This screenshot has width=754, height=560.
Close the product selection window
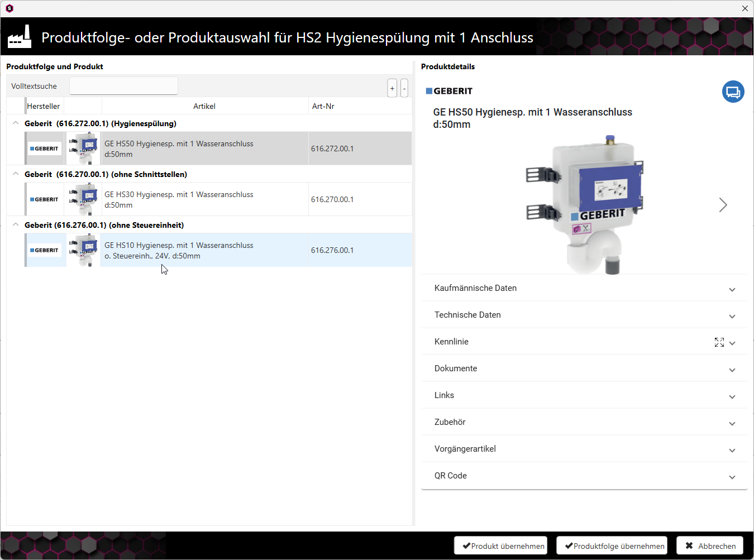pos(745,8)
